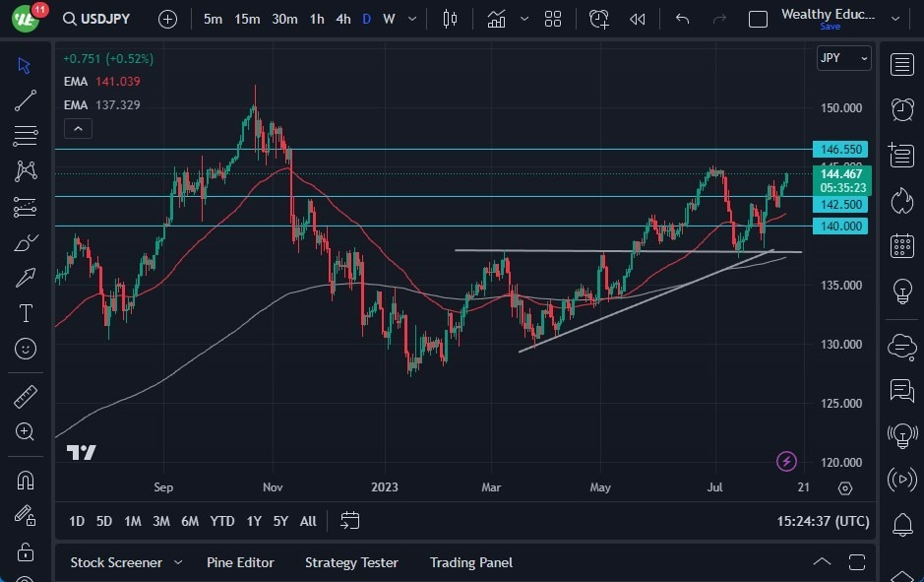Switch to the Pine Editor tab
The image size is (924, 582).
(x=240, y=562)
